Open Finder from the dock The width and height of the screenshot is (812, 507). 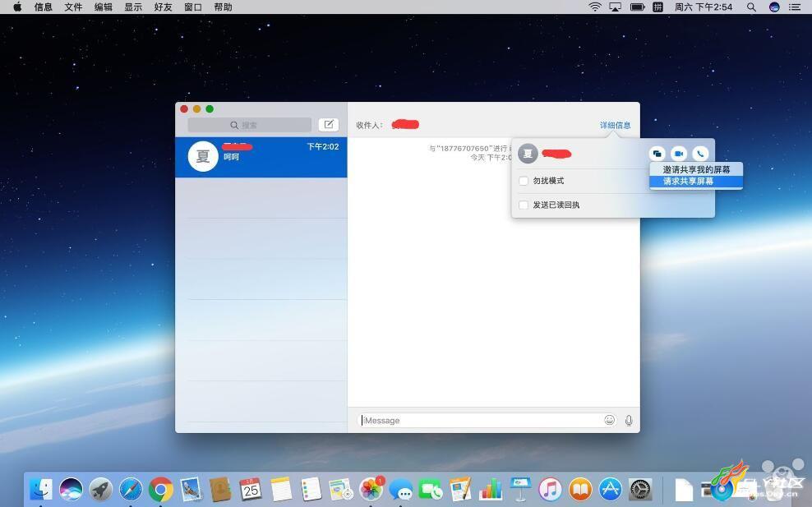(41, 489)
